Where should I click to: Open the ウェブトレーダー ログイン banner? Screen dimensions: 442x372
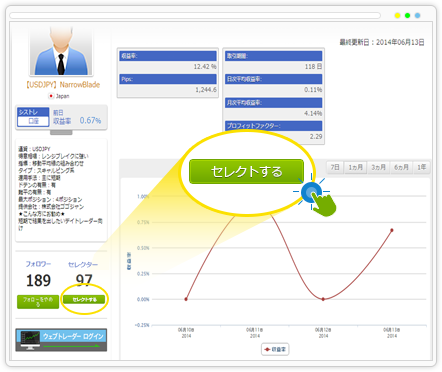[x=61, y=340]
